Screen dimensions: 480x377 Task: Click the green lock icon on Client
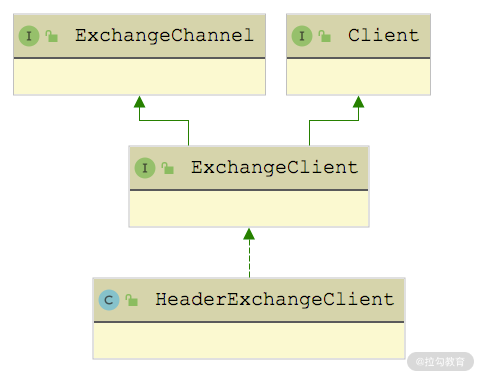point(325,36)
